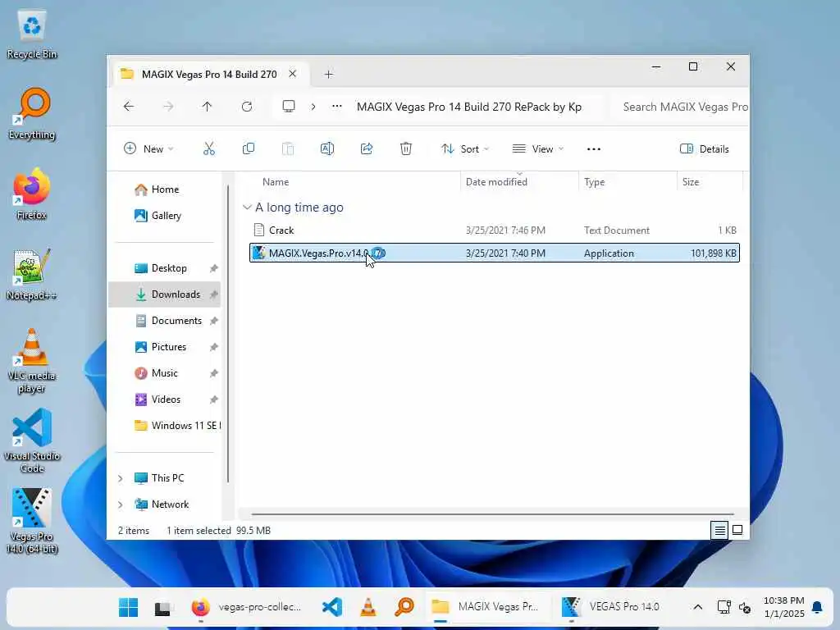This screenshot has width=840, height=630.
Task: Click the Delete trash icon
Action: [x=406, y=149]
